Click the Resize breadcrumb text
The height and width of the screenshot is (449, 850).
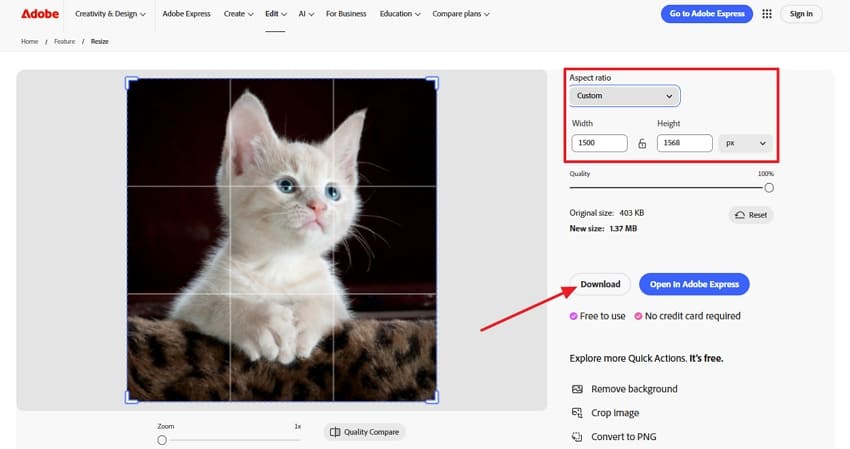(x=100, y=41)
